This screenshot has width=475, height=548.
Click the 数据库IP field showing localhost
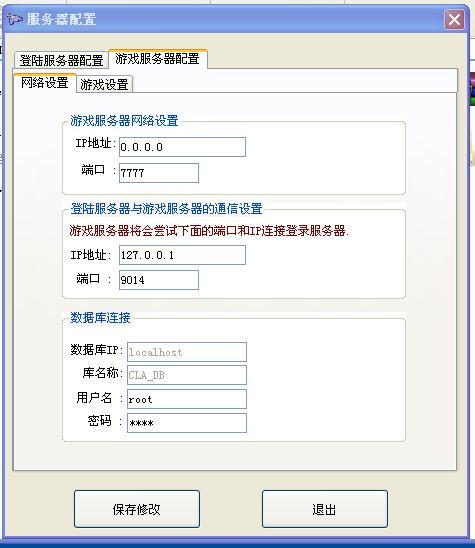(187, 352)
